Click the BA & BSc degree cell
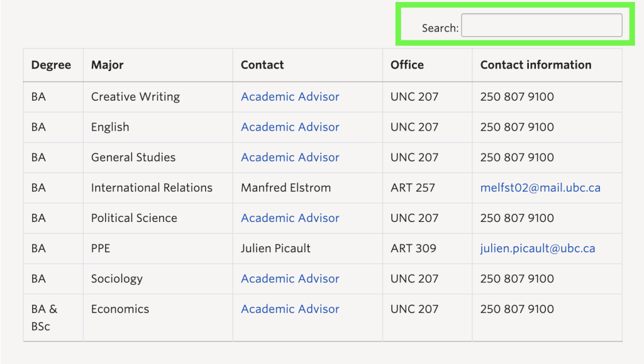 pyautogui.click(x=53, y=317)
